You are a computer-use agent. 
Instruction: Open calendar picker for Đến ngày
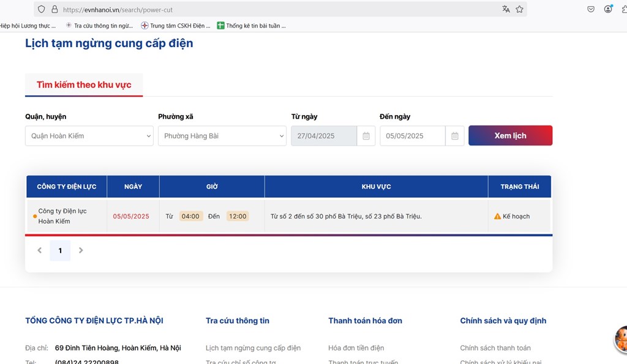coord(454,136)
